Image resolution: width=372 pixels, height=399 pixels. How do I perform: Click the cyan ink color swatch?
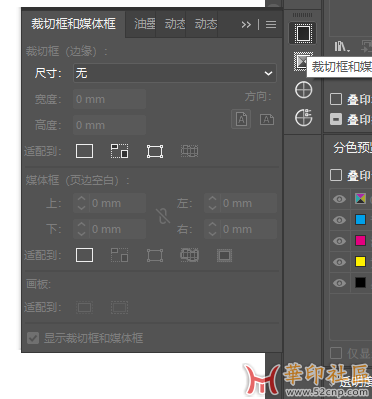(360, 220)
